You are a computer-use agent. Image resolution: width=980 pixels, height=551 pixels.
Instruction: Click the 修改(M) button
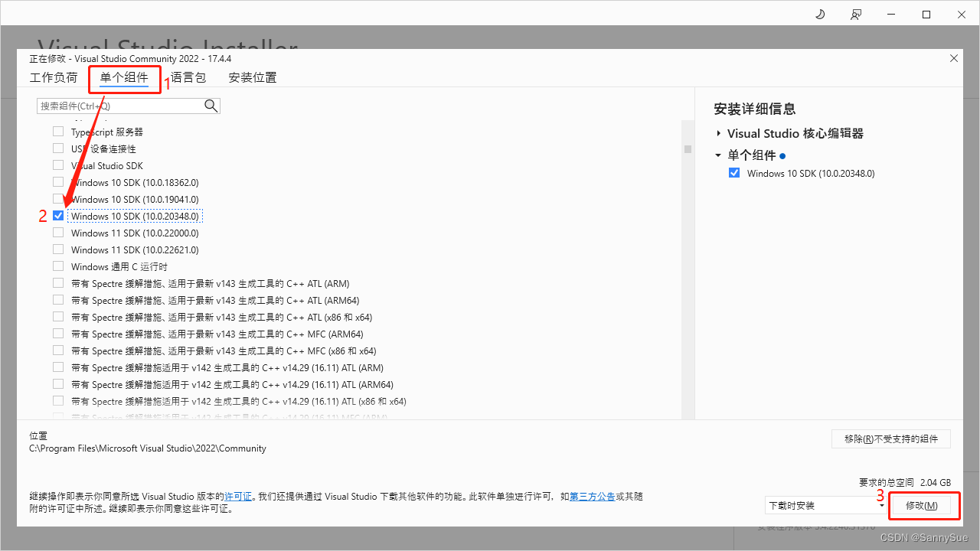click(x=921, y=505)
